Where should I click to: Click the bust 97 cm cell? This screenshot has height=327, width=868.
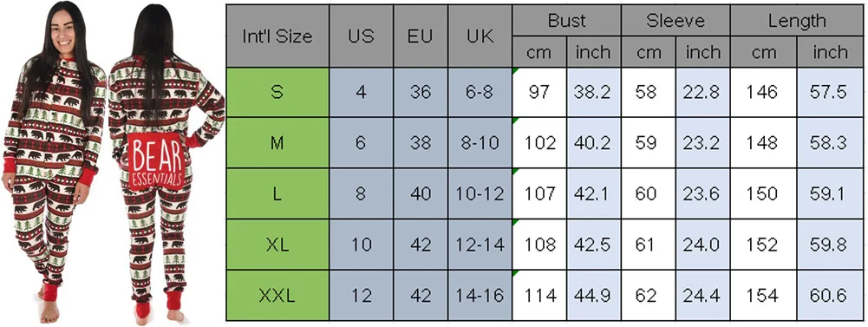[539, 92]
